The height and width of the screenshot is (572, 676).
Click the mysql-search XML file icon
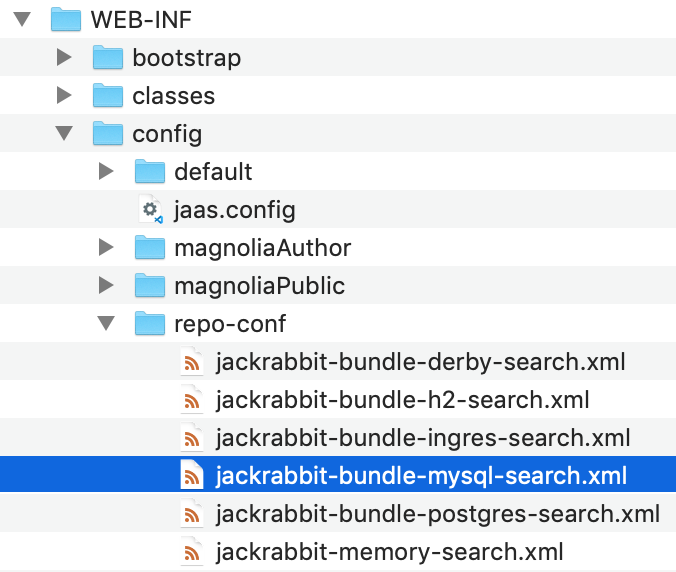pyautogui.click(x=191, y=475)
